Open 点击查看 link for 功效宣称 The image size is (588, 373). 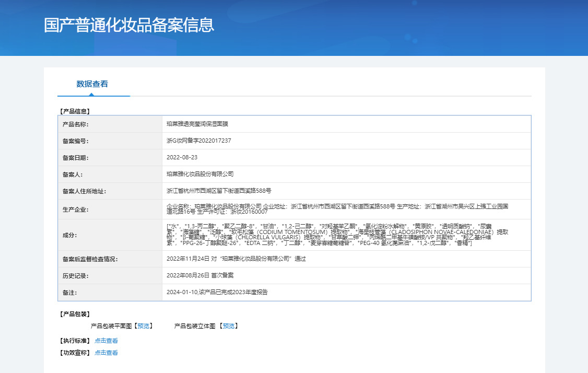pyautogui.click(x=106, y=353)
